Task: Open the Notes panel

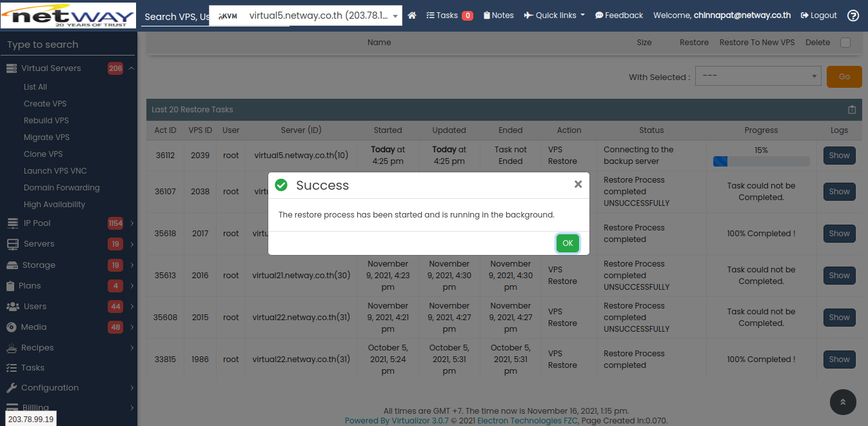Action: [x=498, y=15]
